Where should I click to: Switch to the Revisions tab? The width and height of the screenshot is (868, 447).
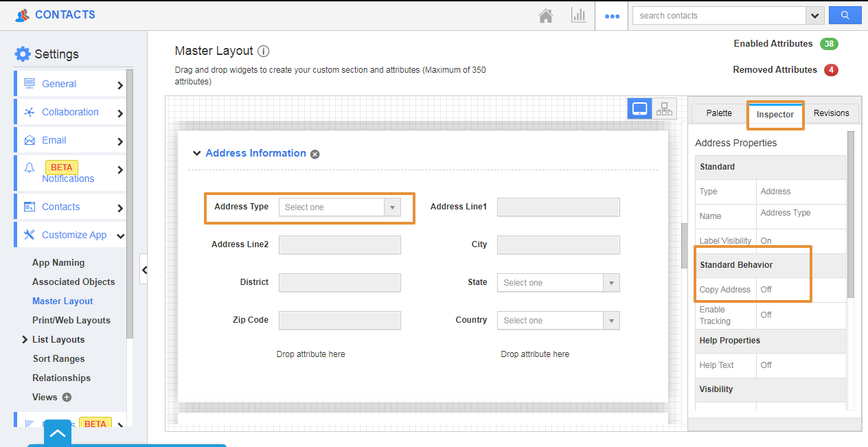coord(831,113)
